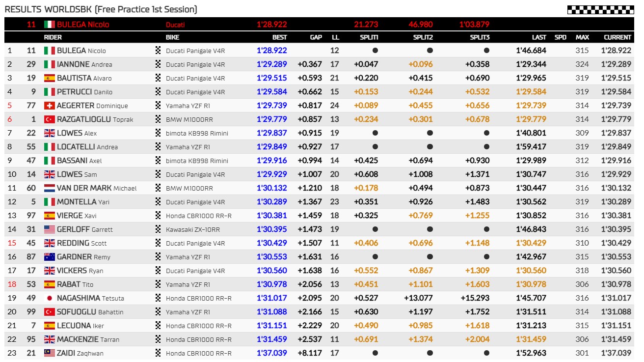Click the LL column header
Screen dimensions: 644x362
tap(335, 37)
